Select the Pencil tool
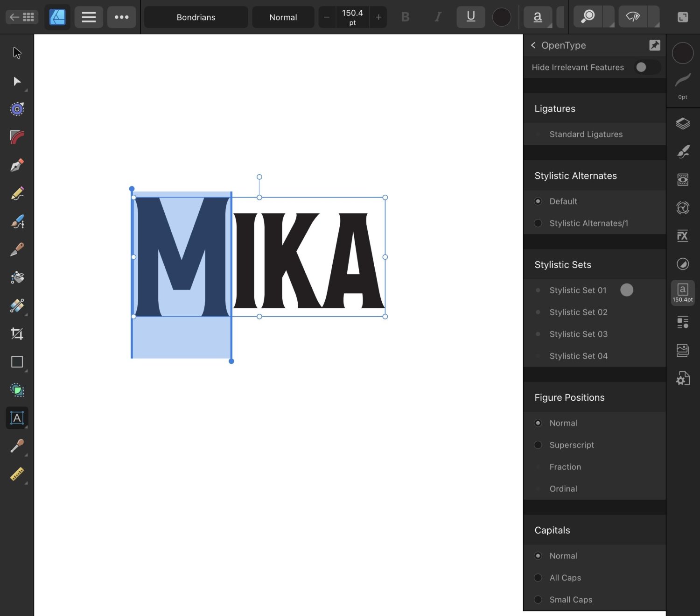 [17, 193]
